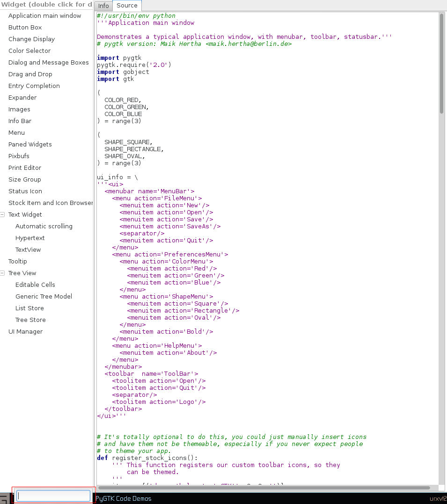Select List Store demo
Image resolution: width=447 pixels, height=504 pixels.
click(29, 308)
